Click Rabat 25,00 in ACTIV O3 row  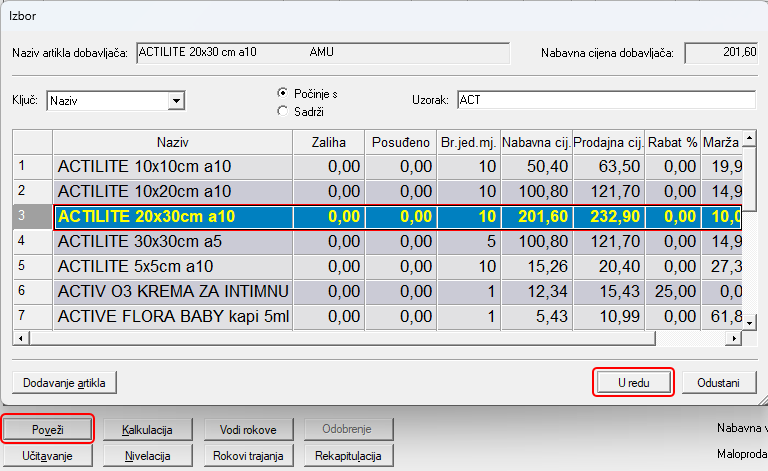[x=673, y=291]
